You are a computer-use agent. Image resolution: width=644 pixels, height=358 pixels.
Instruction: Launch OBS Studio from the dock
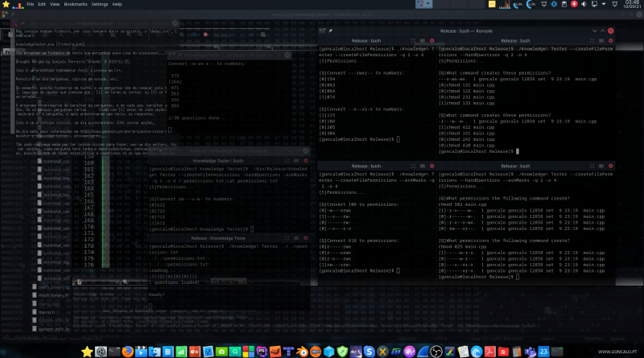(436, 352)
